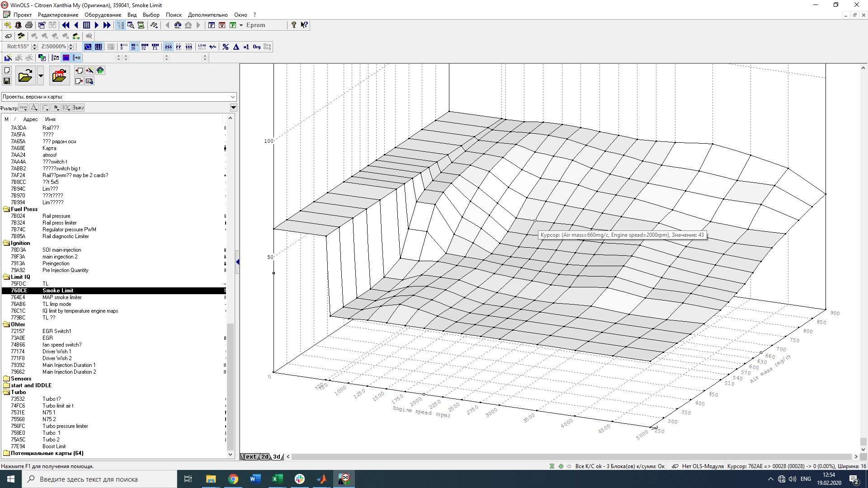This screenshot has height=488, width=868.
Task: Open the dropdown arrow next to open folder
Action: coord(41,75)
